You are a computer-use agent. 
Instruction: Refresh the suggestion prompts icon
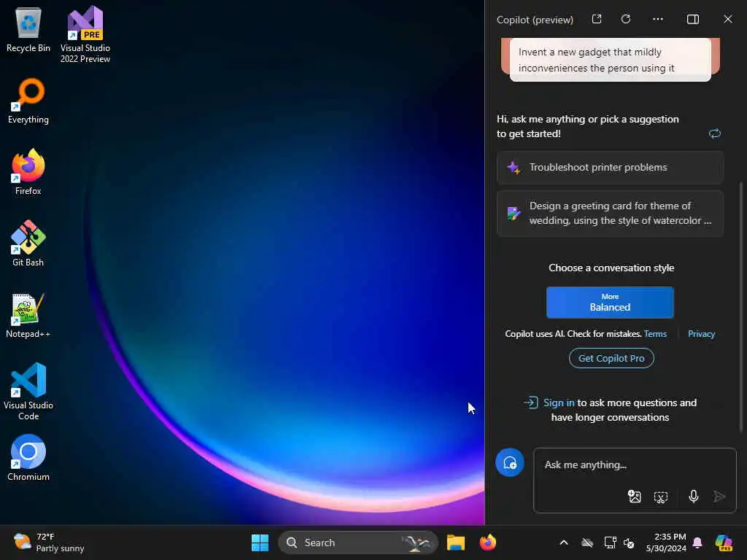(x=715, y=134)
